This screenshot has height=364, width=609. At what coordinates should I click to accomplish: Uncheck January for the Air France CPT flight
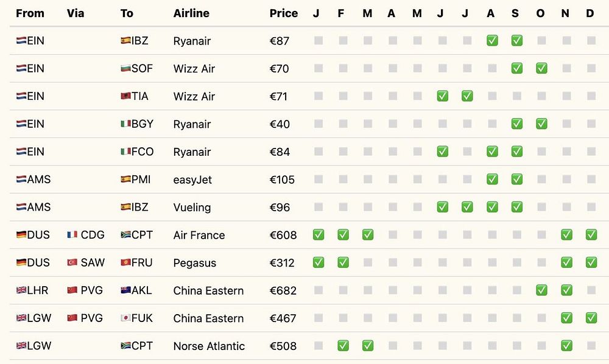pos(319,235)
